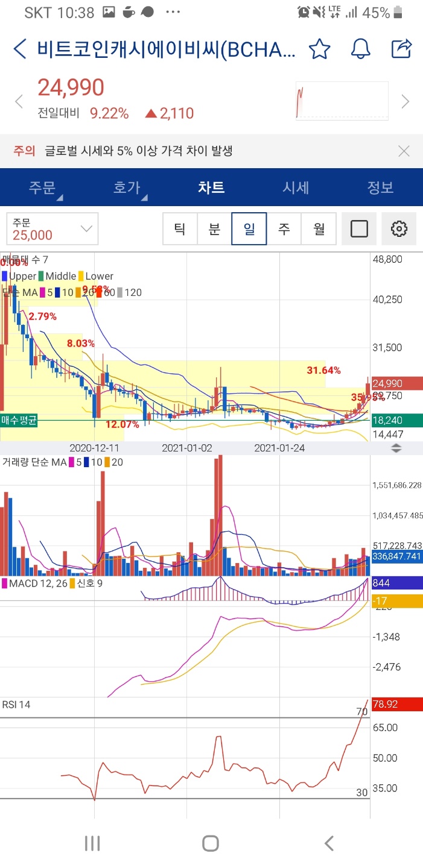Tap the Android back navigation button
This screenshot has height=868, width=423.
(x=329, y=843)
